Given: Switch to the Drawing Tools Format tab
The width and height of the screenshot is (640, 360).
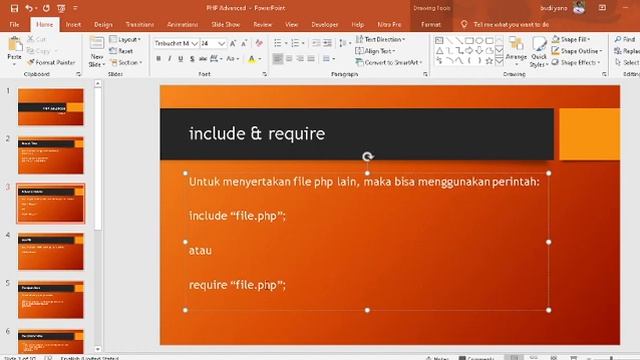Looking at the screenshot, I should tap(431, 24).
